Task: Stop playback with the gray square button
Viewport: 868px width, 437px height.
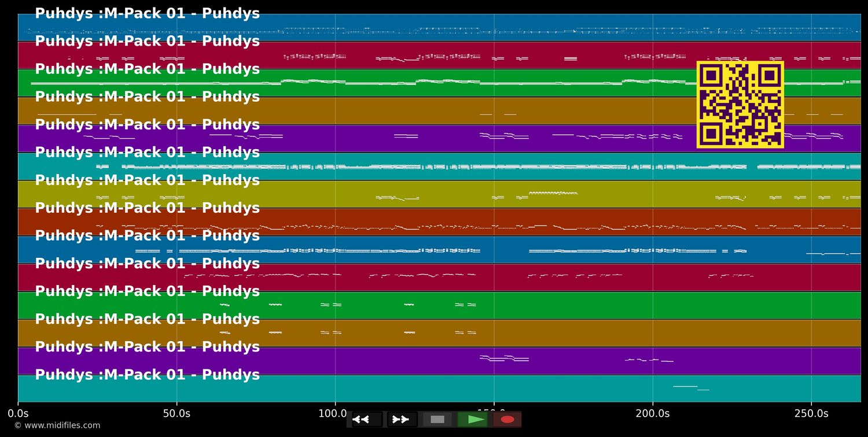Action: [437, 419]
